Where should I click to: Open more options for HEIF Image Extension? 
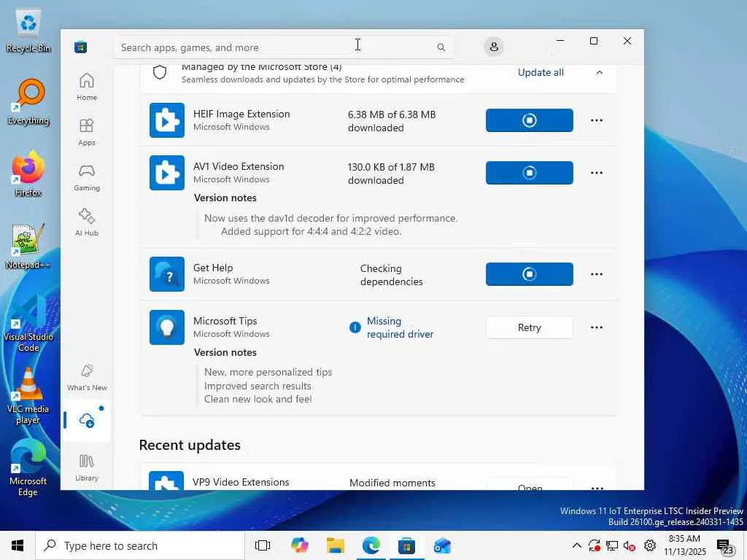pos(597,120)
